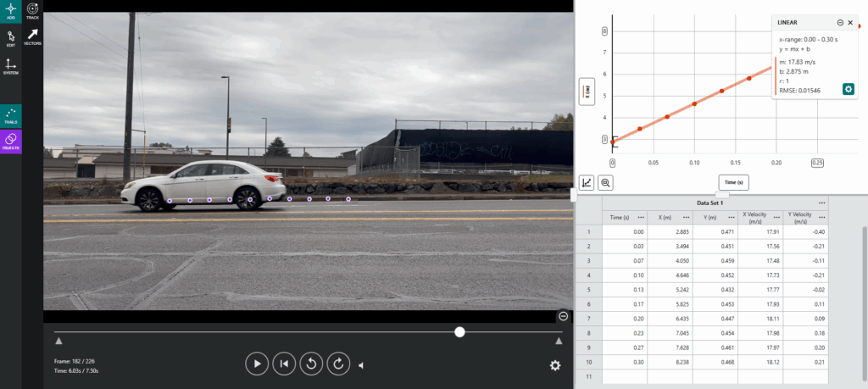Close the Linear fit panel

[x=850, y=22]
